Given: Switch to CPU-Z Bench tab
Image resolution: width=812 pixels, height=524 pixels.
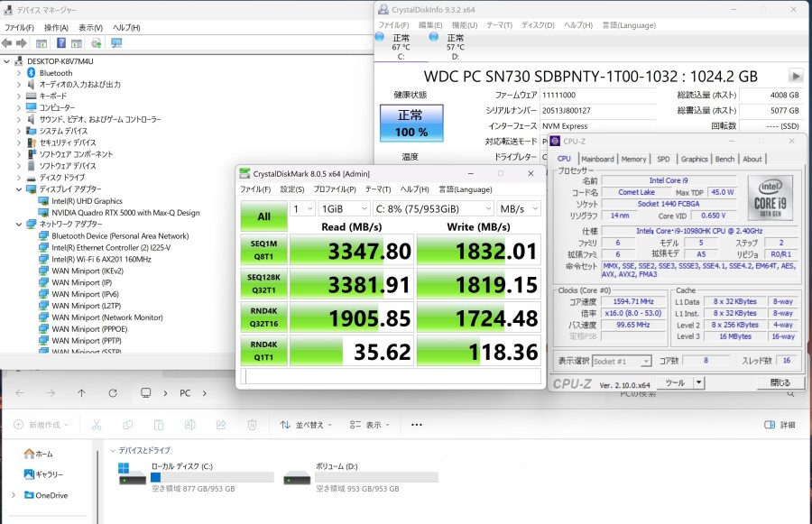Looking at the screenshot, I should point(725,159).
